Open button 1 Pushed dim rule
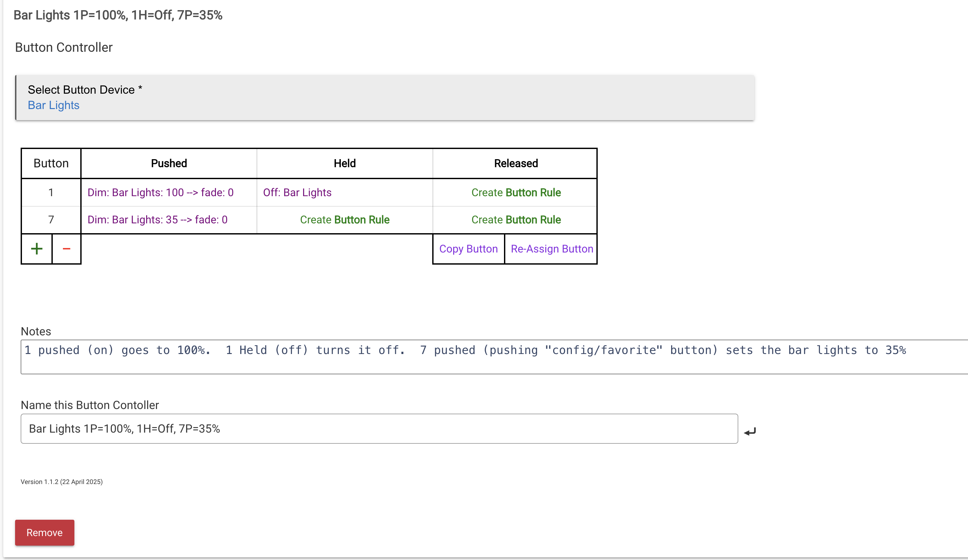The image size is (968, 560). (x=160, y=192)
